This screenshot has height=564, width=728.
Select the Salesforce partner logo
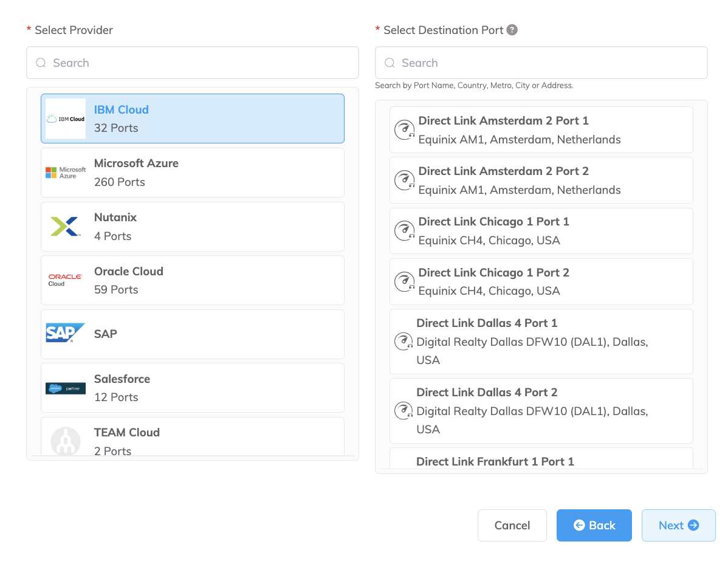tap(65, 387)
